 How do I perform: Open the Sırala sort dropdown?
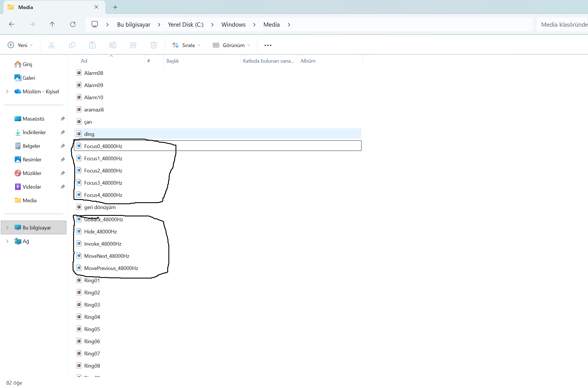tap(186, 45)
